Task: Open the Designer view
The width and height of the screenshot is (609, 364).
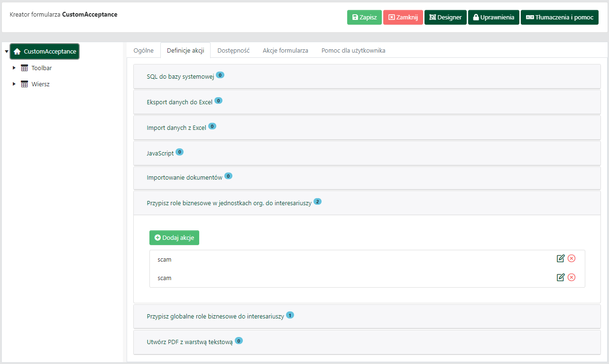Action: [445, 18]
